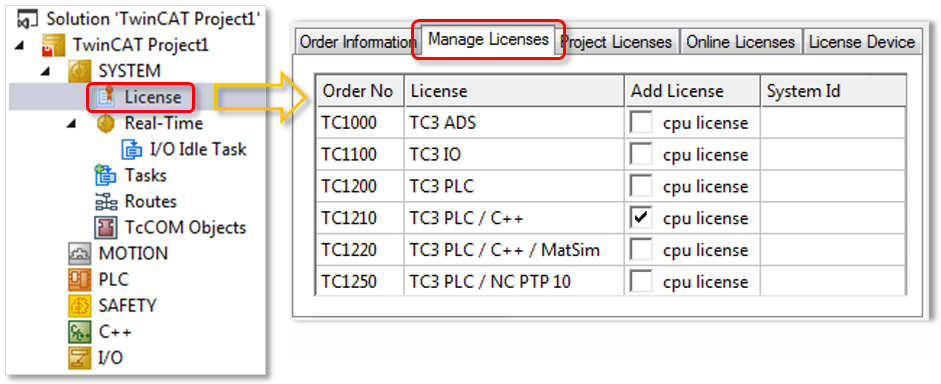Click the License node icon
Image resolution: width=941 pixels, height=384 pixels.
click(106, 97)
